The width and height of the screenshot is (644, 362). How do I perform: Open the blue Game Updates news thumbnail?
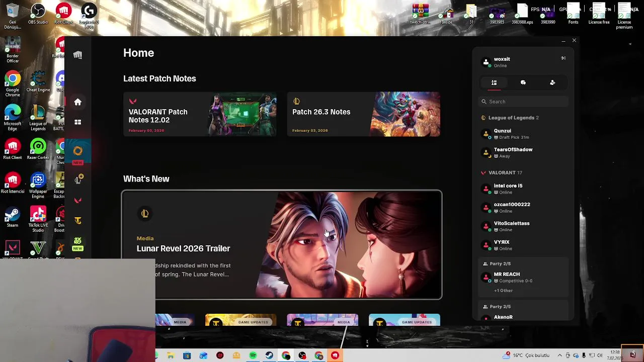[x=405, y=320]
